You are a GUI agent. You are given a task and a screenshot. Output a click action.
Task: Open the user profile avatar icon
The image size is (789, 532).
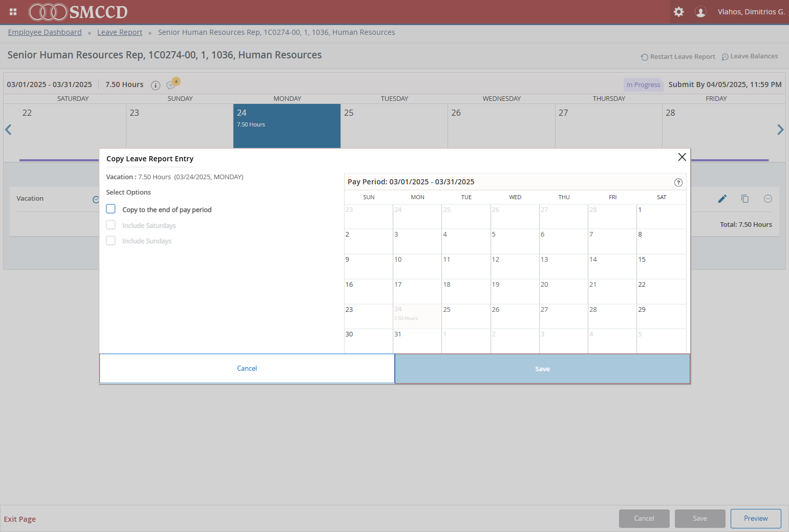point(700,12)
